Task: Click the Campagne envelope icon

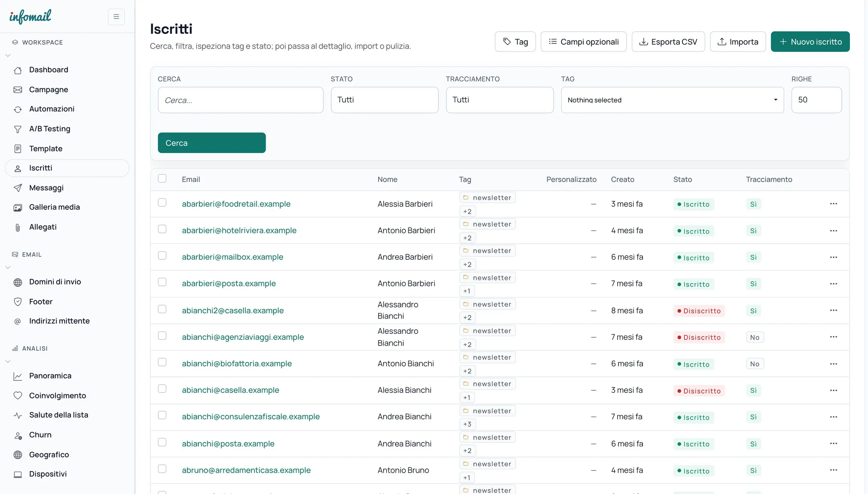Action: pos(18,90)
